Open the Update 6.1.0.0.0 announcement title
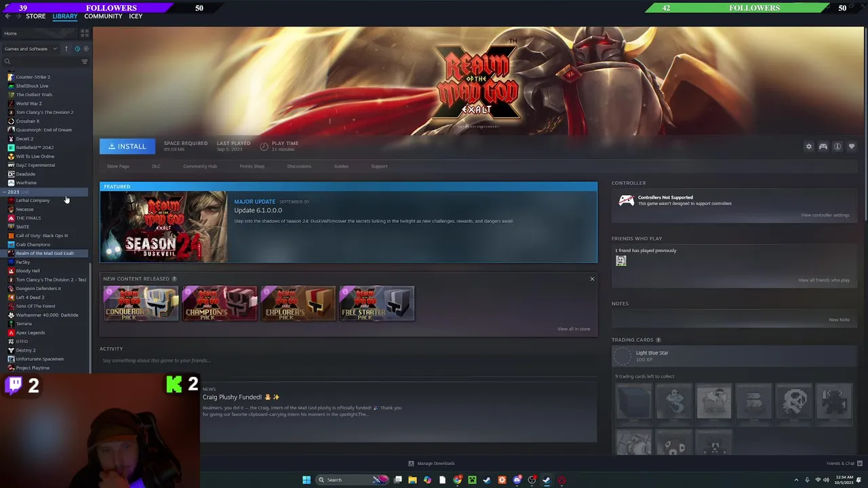This screenshot has width=868, height=488. click(x=258, y=210)
